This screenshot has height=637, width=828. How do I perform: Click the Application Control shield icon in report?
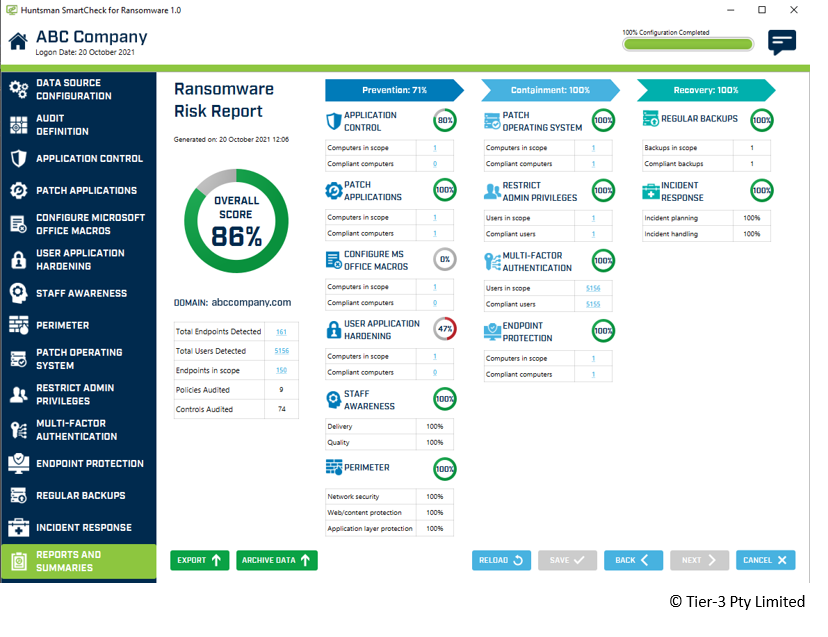click(334, 121)
